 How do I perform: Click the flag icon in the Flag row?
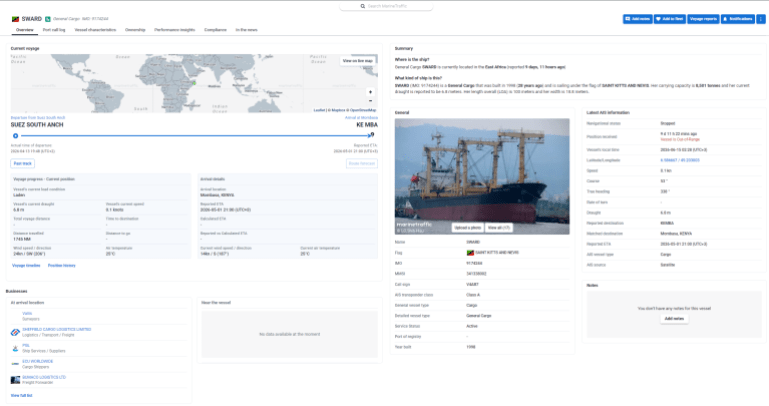[x=470, y=253]
